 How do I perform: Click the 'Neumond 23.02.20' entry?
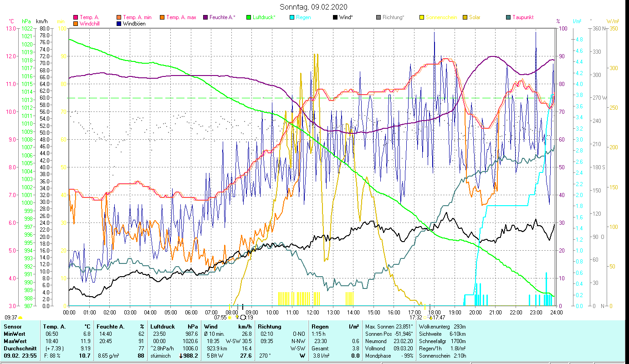(389, 341)
